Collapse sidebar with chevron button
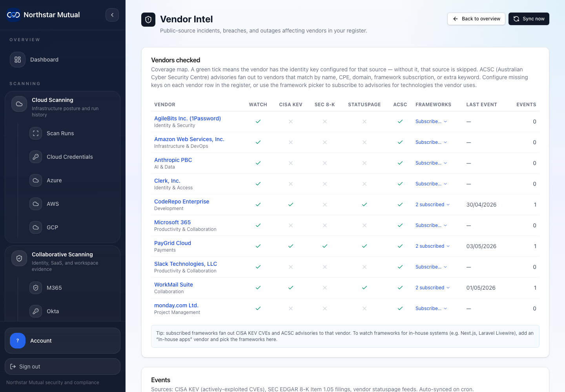 click(x=112, y=15)
